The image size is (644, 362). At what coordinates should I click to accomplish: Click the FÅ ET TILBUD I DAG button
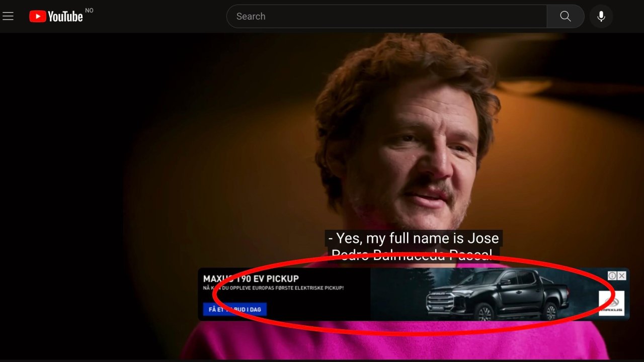click(234, 309)
